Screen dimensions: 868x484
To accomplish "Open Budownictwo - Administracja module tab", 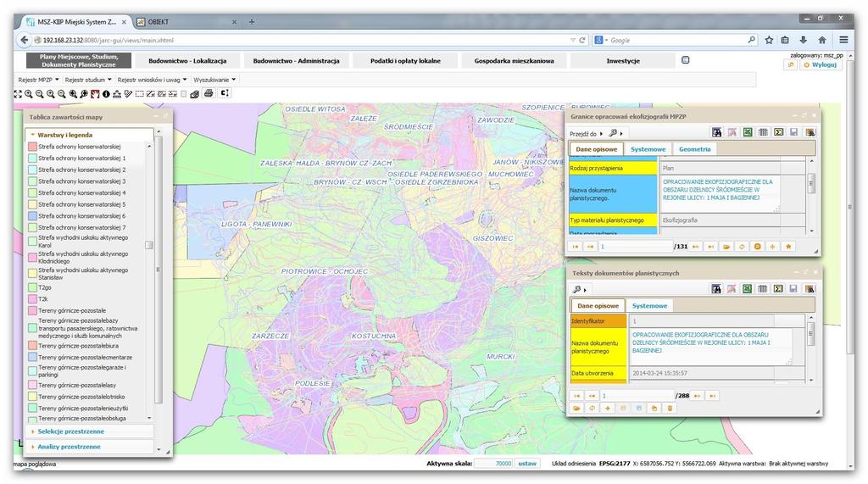I will [x=296, y=60].
